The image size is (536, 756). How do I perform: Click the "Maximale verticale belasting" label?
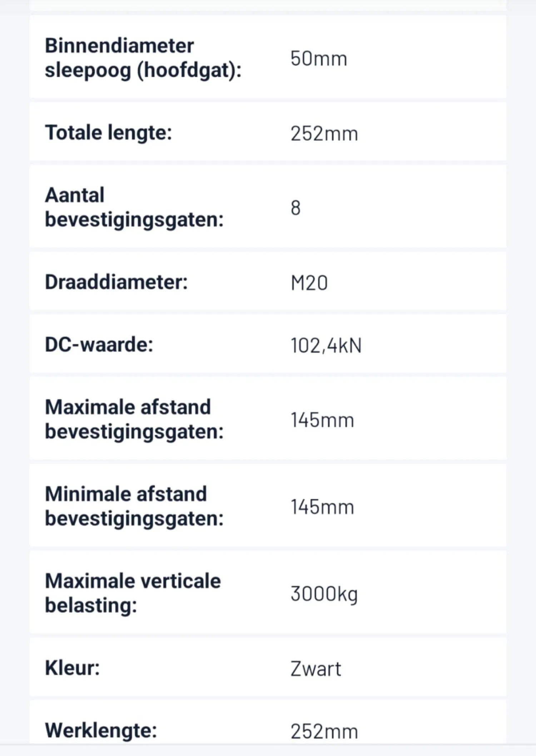133,593
